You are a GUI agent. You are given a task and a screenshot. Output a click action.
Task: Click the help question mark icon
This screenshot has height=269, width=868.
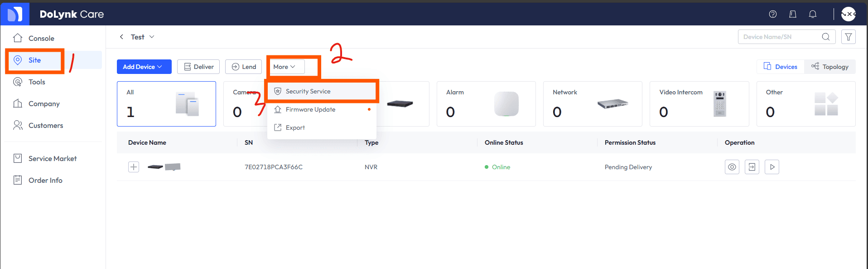pos(773,14)
